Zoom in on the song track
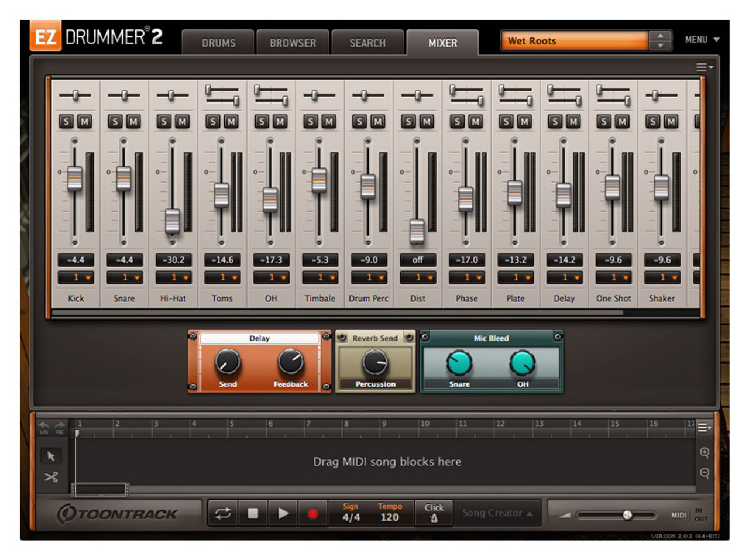This screenshot has height=560, width=749. click(705, 452)
